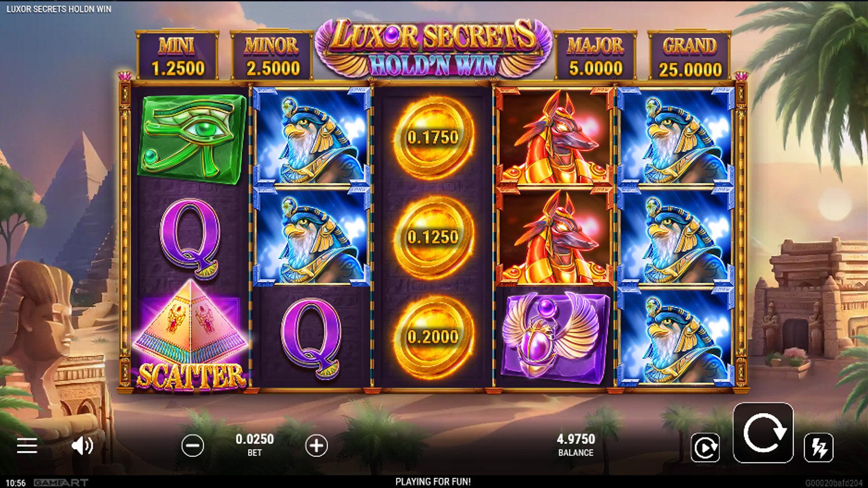Click the green Eye of Horus symbol
Screen dimensions: 868x488
pyautogui.click(x=193, y=139)
